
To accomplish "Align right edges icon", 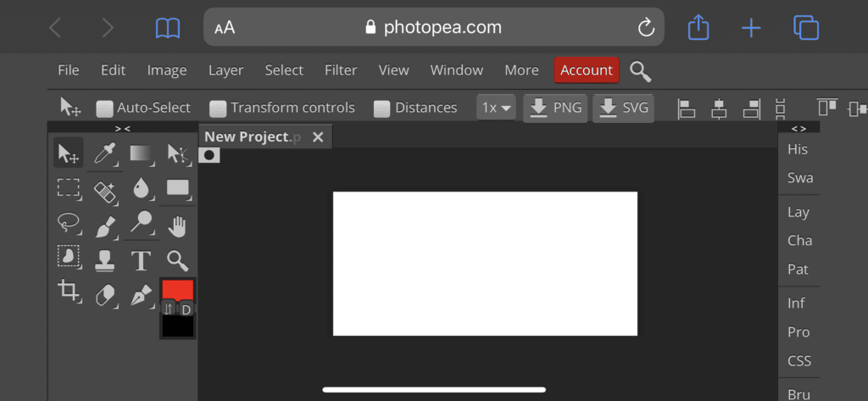I will click(x=751, y=109).
